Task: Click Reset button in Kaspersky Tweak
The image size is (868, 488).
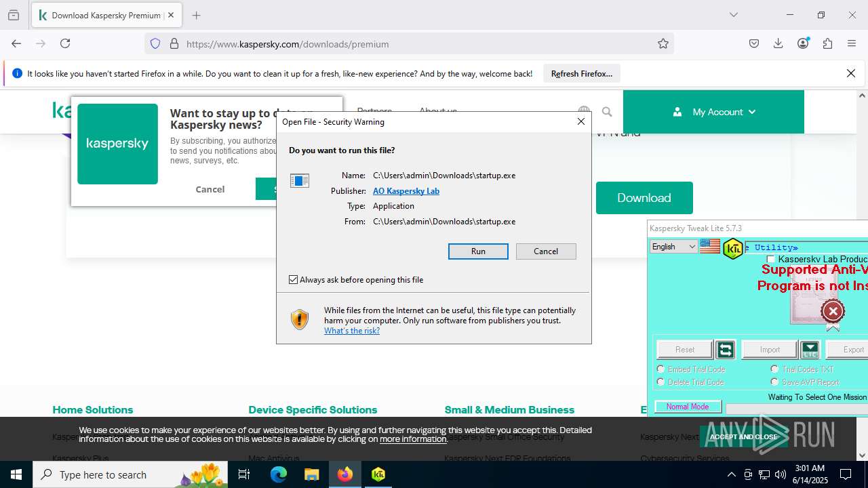Action: pyautogui.click(x=685, y=350)
